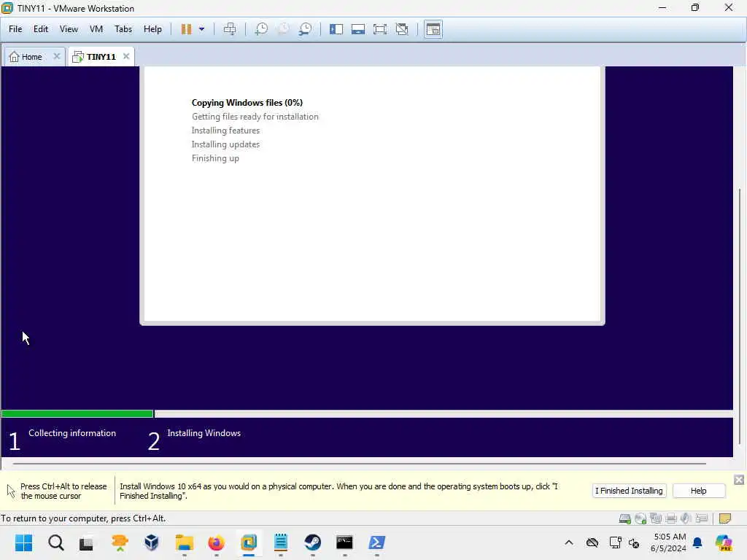This screenshot has width=747, height=560.
Task: Open the View menu
Action: [x=69, y=29]
